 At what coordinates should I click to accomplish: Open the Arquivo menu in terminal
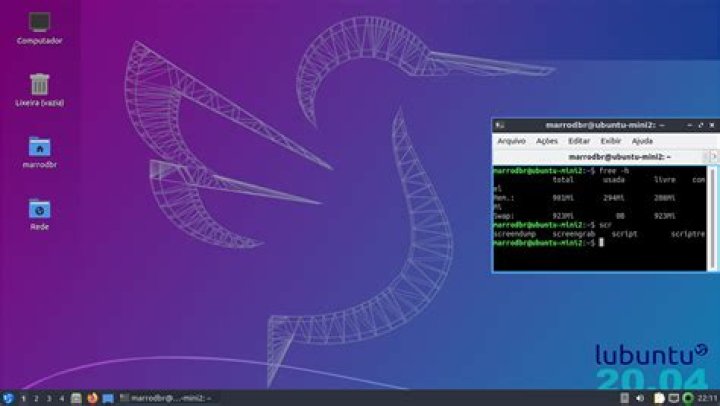click(511, 141)
